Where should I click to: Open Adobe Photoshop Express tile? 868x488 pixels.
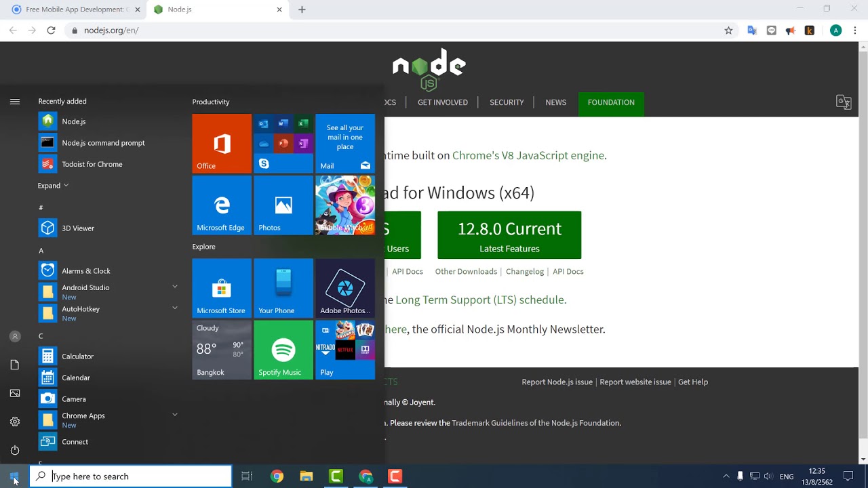pos(345,288)
